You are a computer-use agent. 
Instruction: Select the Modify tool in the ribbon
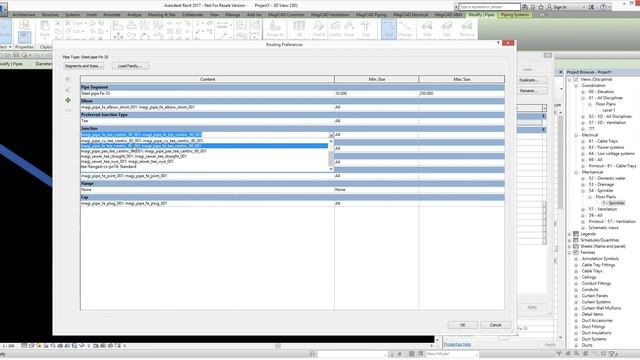pos(5,31)
